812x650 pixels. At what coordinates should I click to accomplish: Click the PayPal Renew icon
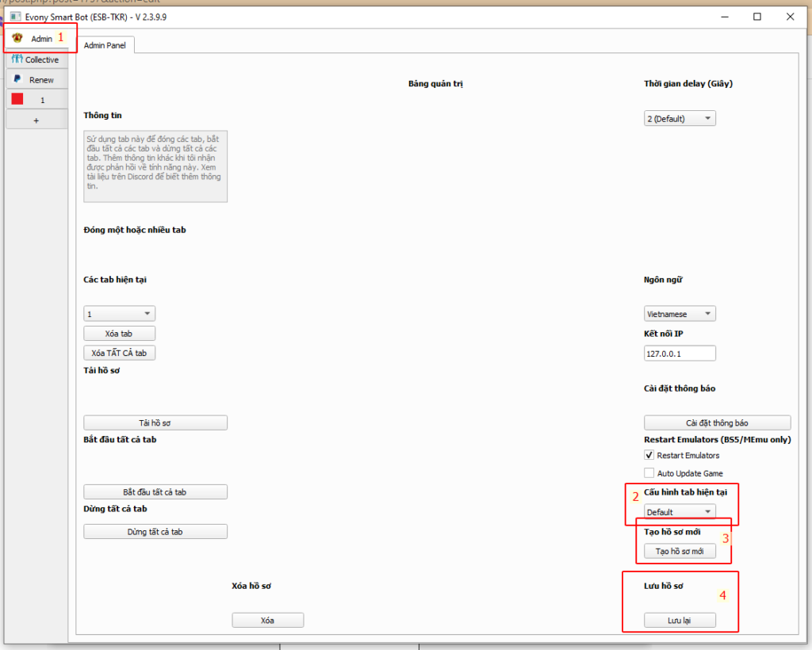coord(17,79)
